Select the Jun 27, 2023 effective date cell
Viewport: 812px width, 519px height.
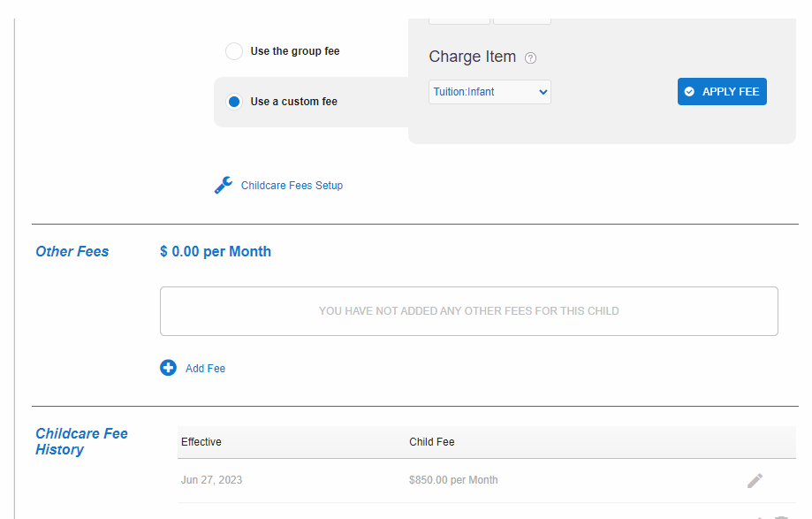[211, 480]
